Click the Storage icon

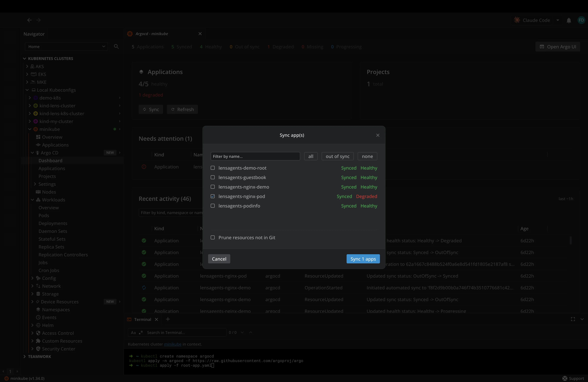pos(38,294)
